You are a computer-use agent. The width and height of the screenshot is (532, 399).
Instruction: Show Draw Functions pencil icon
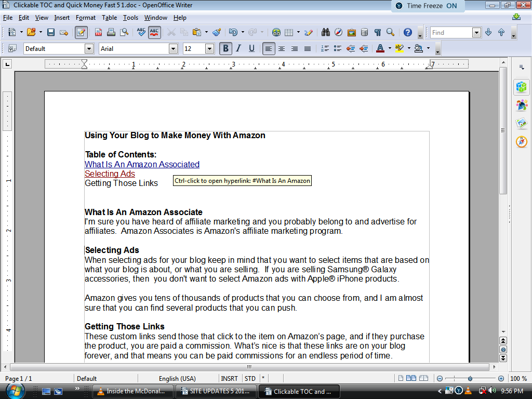309,32
